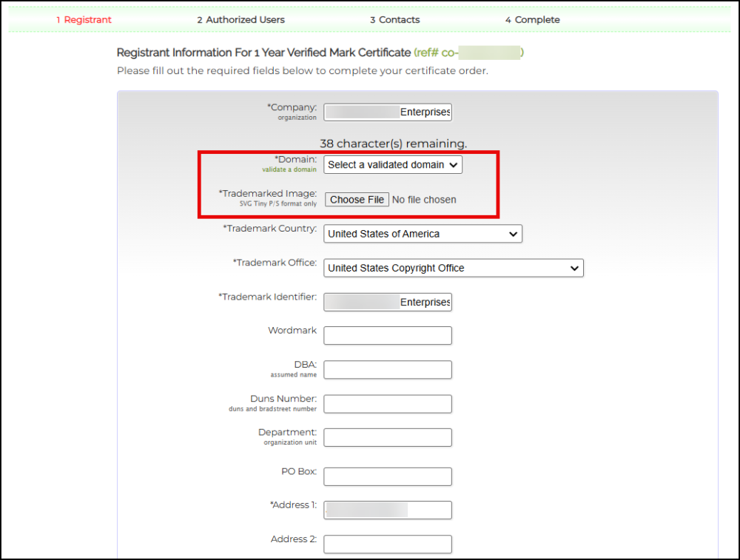This screenshot has width=740, height=560.
Task: Click the certificate ref# order link
Action: 468,53
